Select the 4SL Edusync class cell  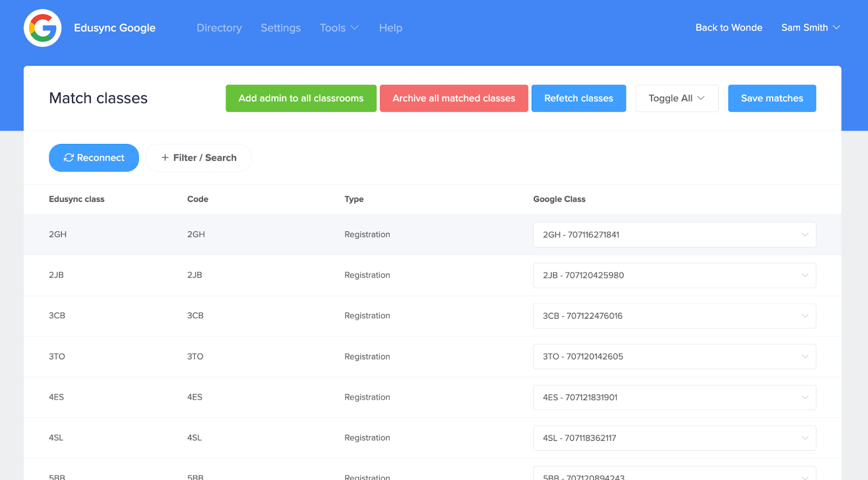[56, 438]
